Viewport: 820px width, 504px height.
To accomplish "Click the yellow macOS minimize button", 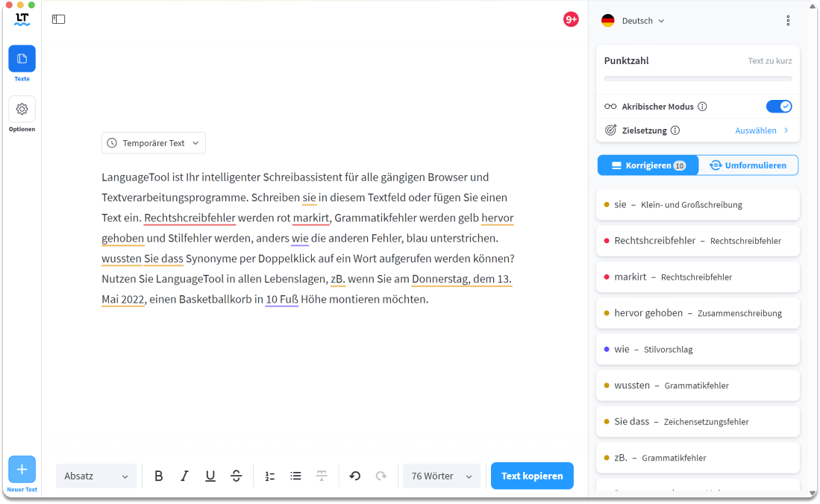I will point(20,4).
